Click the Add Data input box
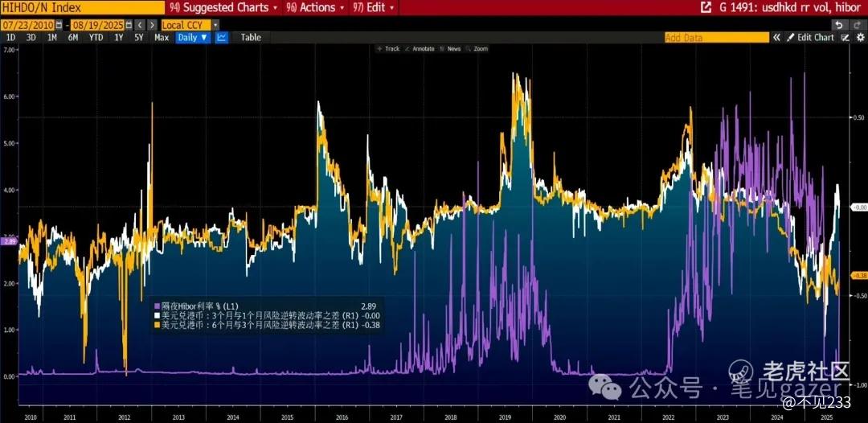Image resolution: width=868 pixels, height=423 pixels. (716, 37)
